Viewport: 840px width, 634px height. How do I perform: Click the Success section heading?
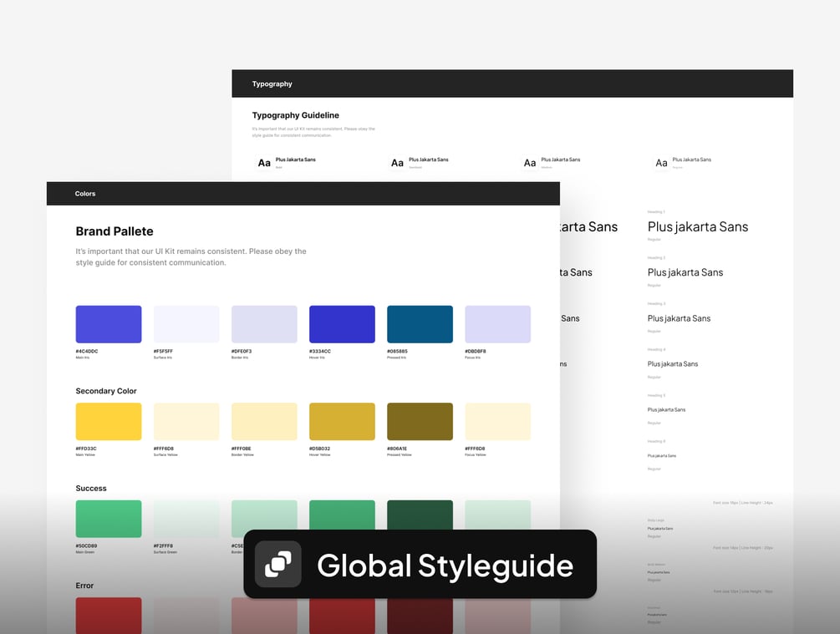pyautogui.click(x=91, y=489)
